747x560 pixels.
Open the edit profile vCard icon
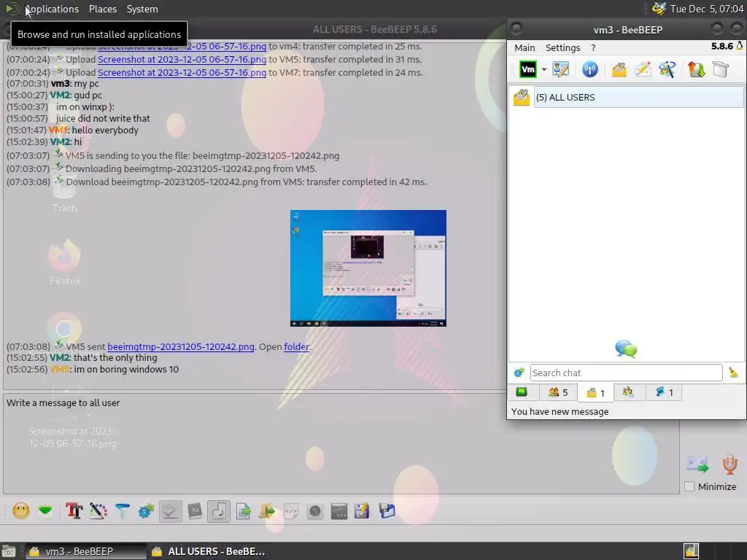tap(561, 69)
